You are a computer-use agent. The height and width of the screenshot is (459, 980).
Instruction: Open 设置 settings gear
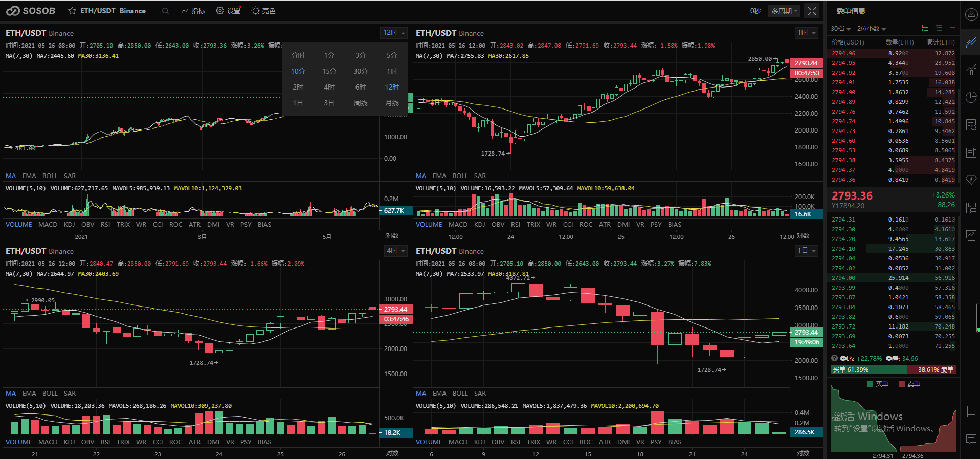229,11
